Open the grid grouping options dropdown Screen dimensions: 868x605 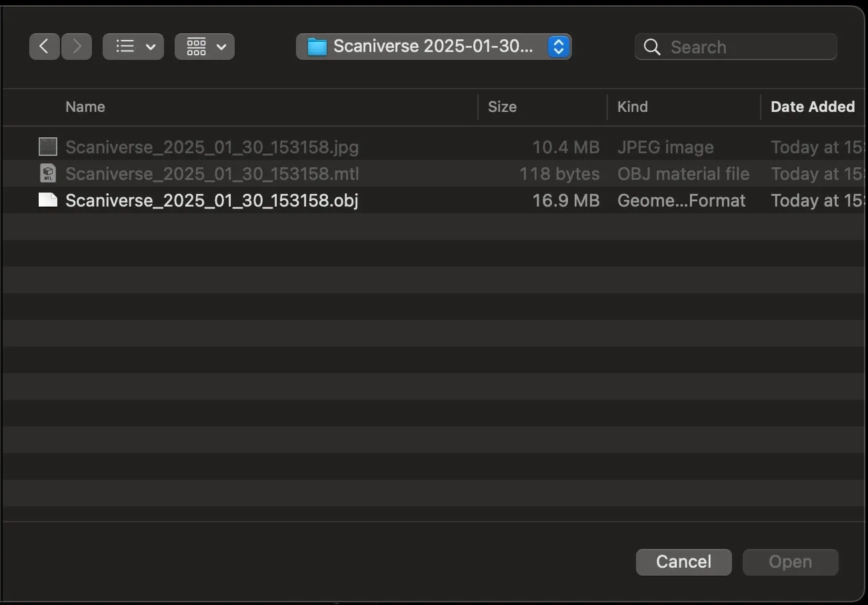[205, 47]
